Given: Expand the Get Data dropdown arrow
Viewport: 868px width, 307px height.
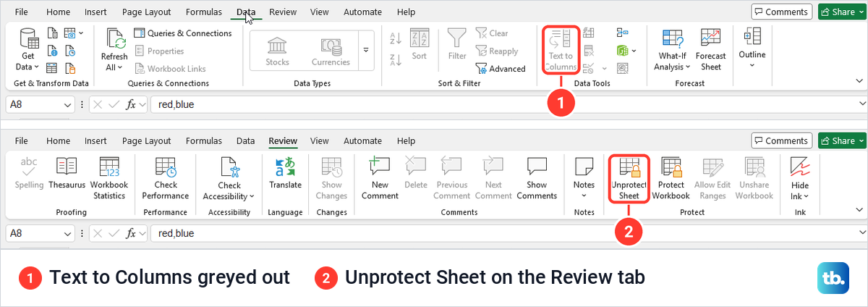Looking at the screenshot, I should tap(38, 67).
